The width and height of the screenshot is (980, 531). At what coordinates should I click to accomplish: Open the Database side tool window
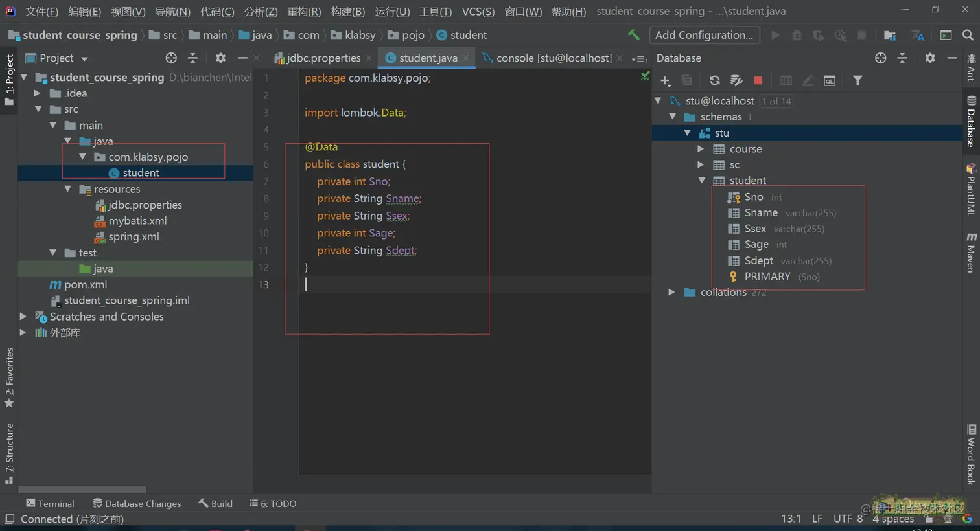(971, 121)
